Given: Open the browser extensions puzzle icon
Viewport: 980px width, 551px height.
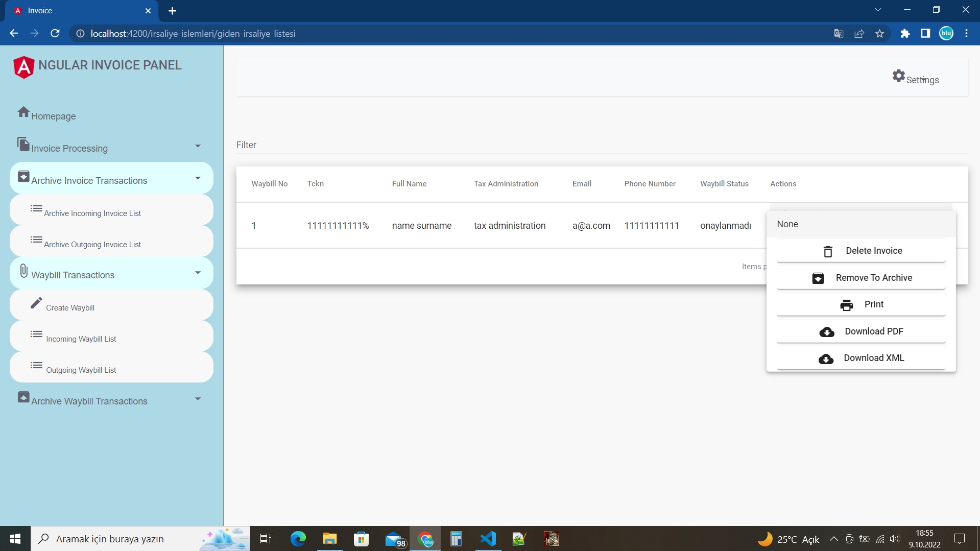Looking at the screenshot, I should (x=905, y=34).
